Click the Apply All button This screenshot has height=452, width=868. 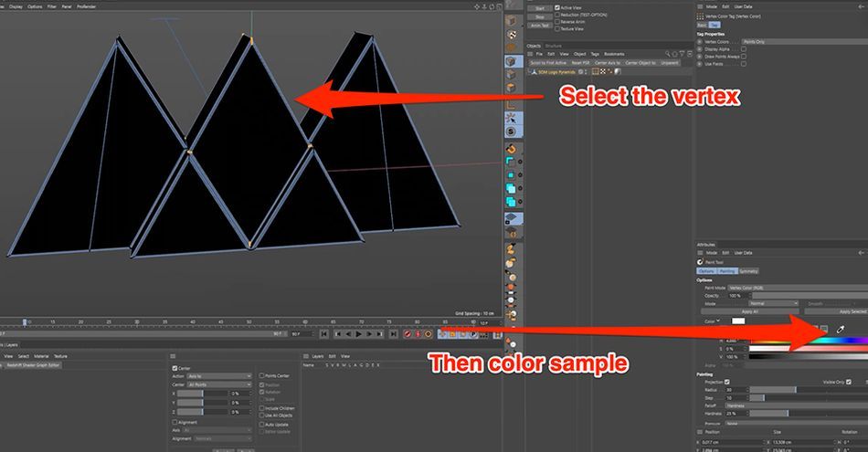(x=750, y=311)
